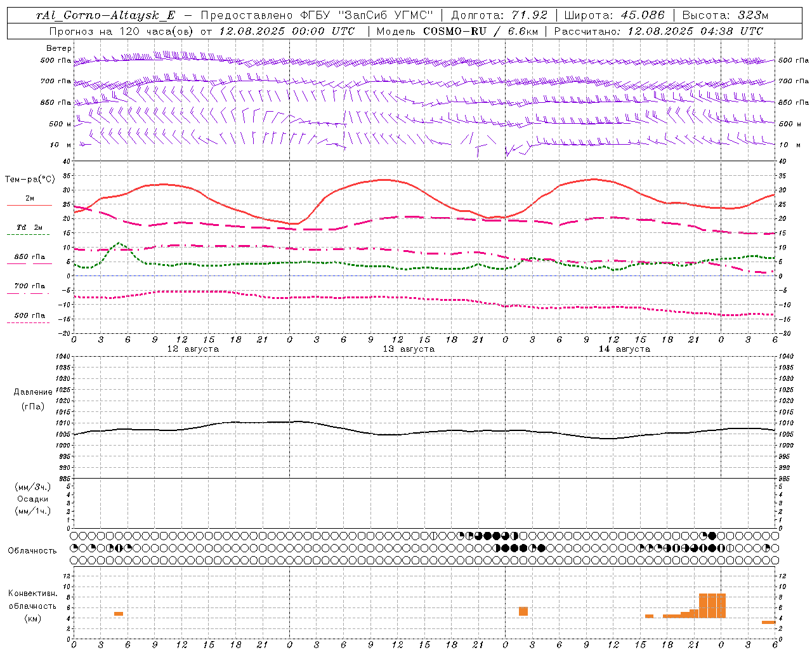The image size is (812, 650).
Task: Click the tallest orange convective cloud bar
Action: click(x=712, y=606)
